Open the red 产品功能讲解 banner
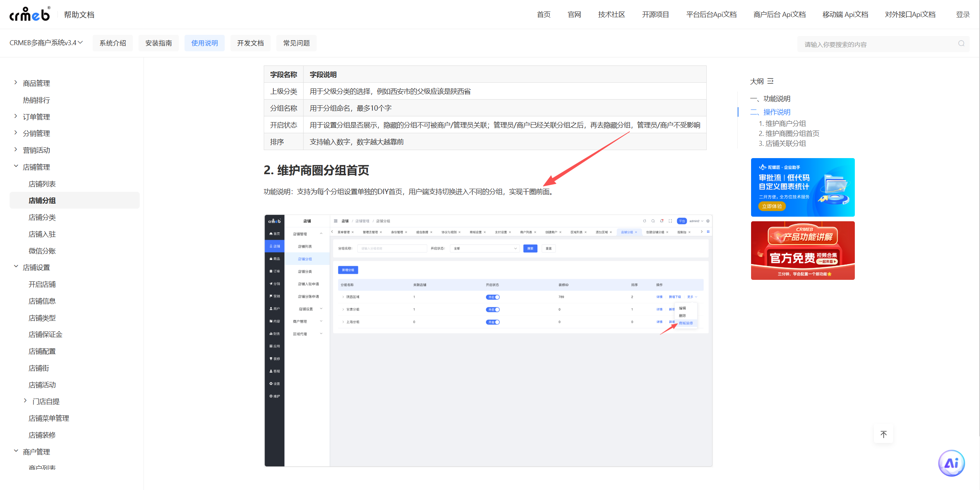This screenshot has height=490, width=980. tap(802, 250)
